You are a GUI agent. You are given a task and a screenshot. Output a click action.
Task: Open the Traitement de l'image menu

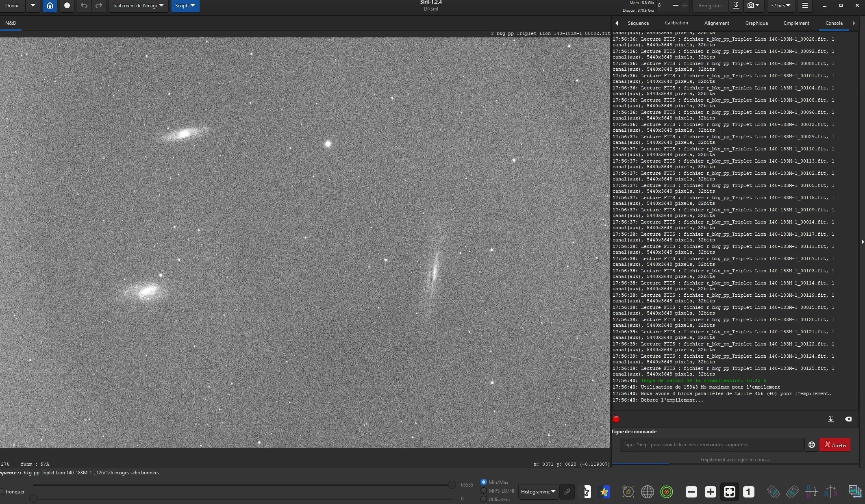pos(138,6)
